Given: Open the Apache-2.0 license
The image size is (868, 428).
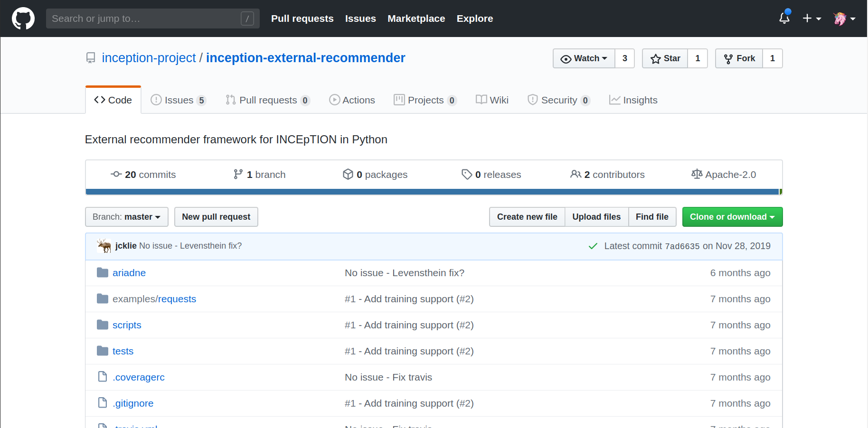Looking at the screenshot, I should [724, 175].
